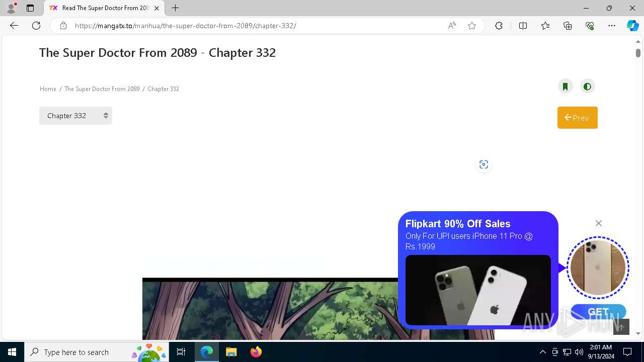Go to the Prev chapter

point(577,118)
